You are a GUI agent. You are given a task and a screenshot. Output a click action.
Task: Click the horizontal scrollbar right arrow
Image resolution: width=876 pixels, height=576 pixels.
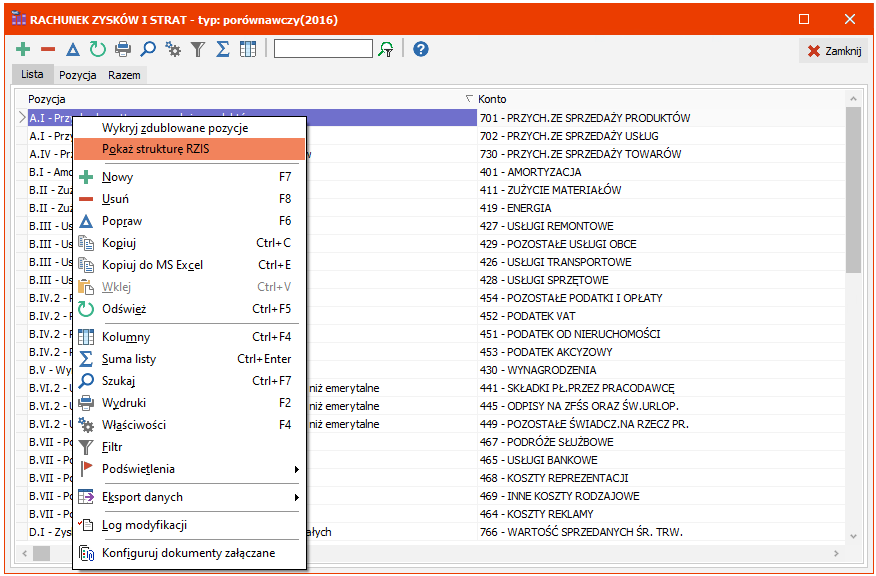836,554
